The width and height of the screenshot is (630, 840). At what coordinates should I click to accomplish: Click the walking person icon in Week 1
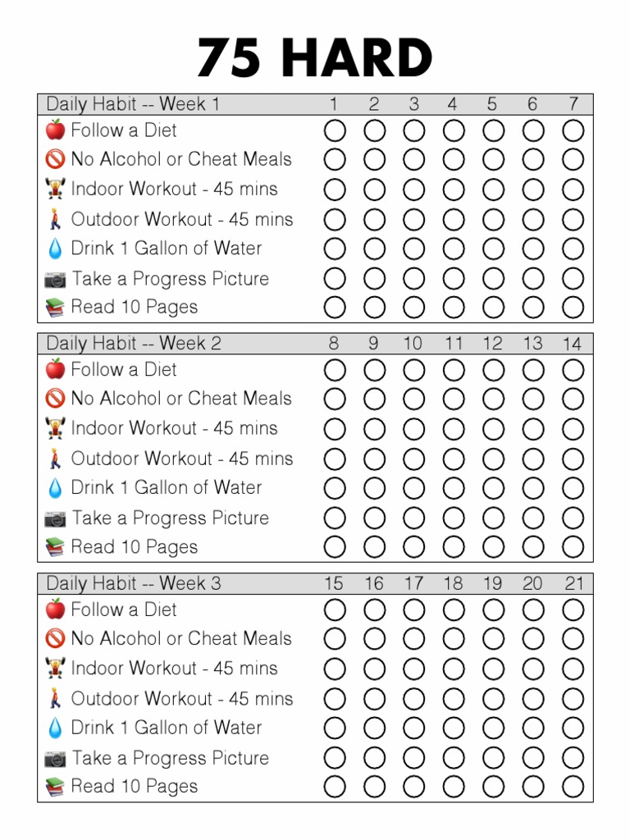tap(55, 219)
